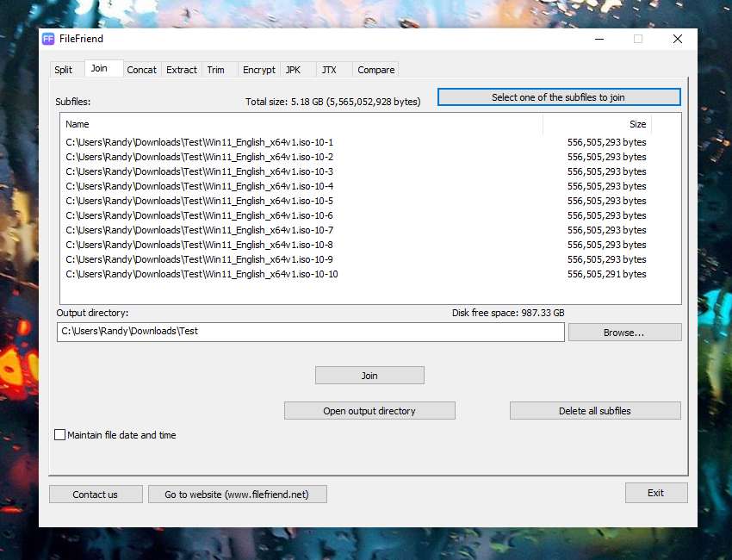Select subfile row iso-10-8

(x=356, y=245)
